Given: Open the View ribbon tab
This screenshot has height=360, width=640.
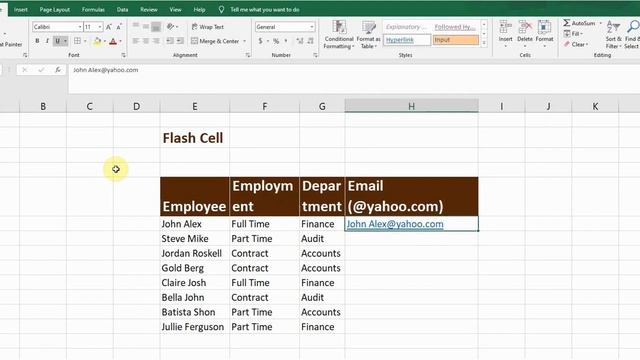Looking at the screenshot, I should [x=176, y=9].
